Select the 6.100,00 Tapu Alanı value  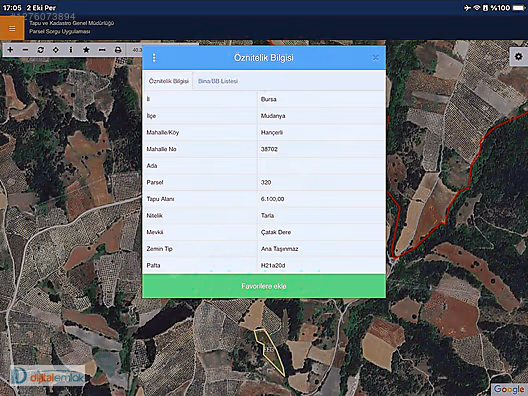(x=321, y=199)
